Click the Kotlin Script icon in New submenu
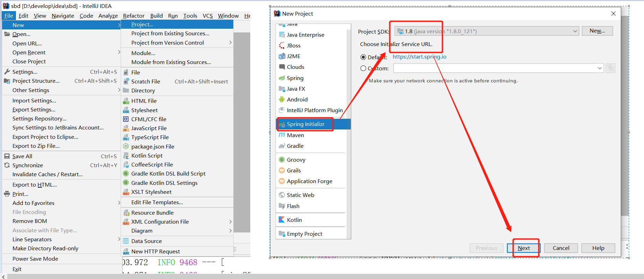The image size is (644, 279). coord(126,155)
